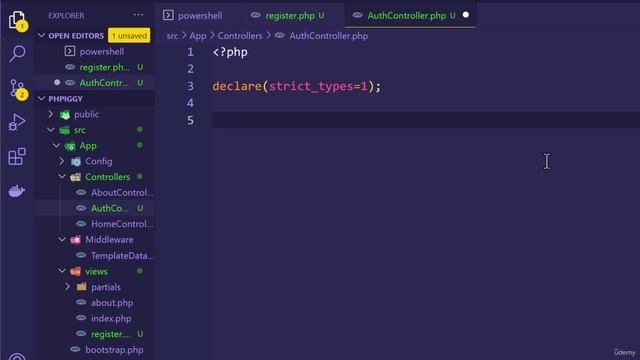Collapse the App folder chevron

57,145
